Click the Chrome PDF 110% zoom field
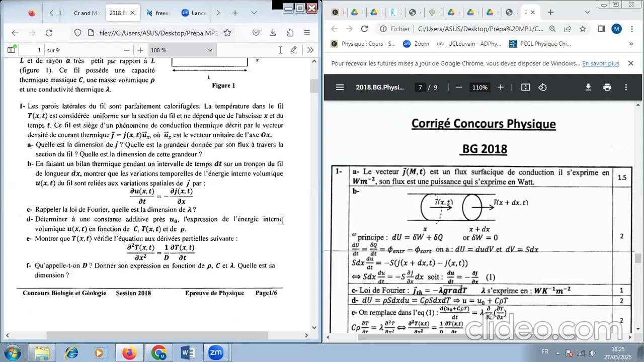 tap(479, 87)
